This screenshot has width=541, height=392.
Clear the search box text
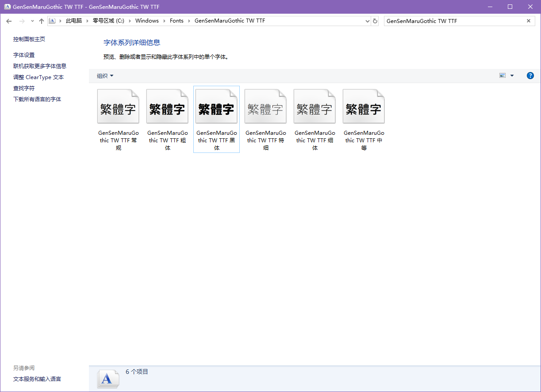(528, 21)
